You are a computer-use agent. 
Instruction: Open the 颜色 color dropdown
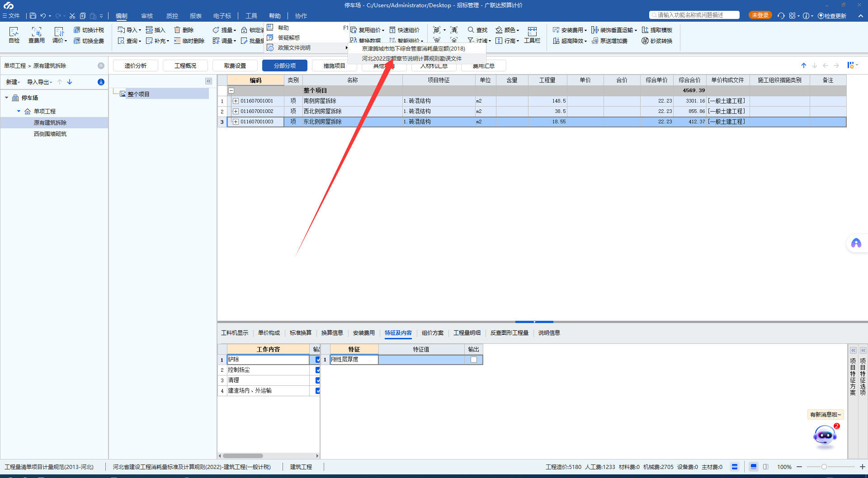(x=507, y=30)
